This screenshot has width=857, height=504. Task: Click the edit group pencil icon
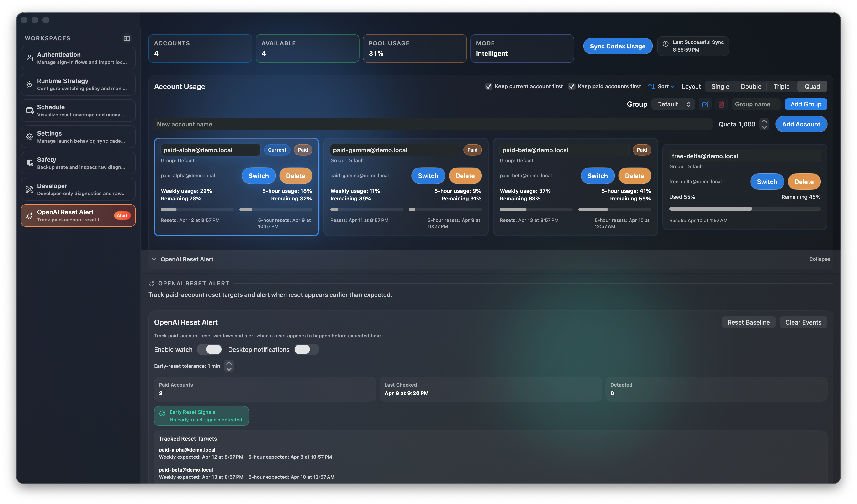point(705,104)
